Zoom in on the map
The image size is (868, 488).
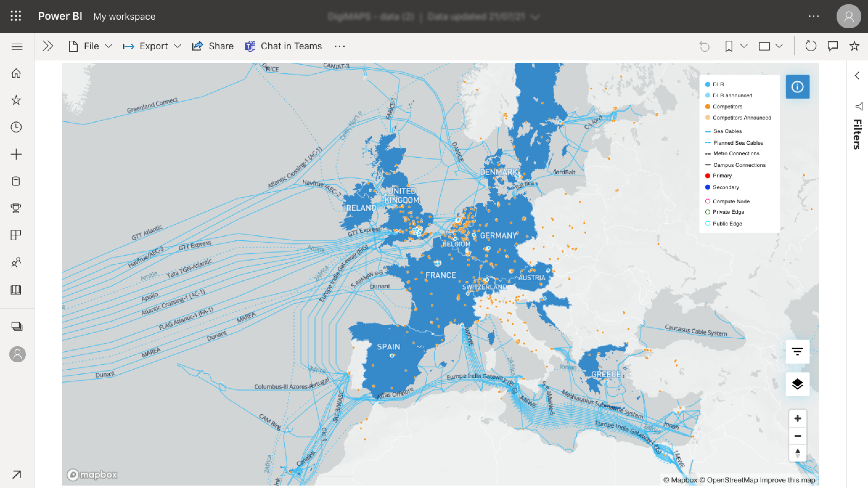tap(798, 418)
